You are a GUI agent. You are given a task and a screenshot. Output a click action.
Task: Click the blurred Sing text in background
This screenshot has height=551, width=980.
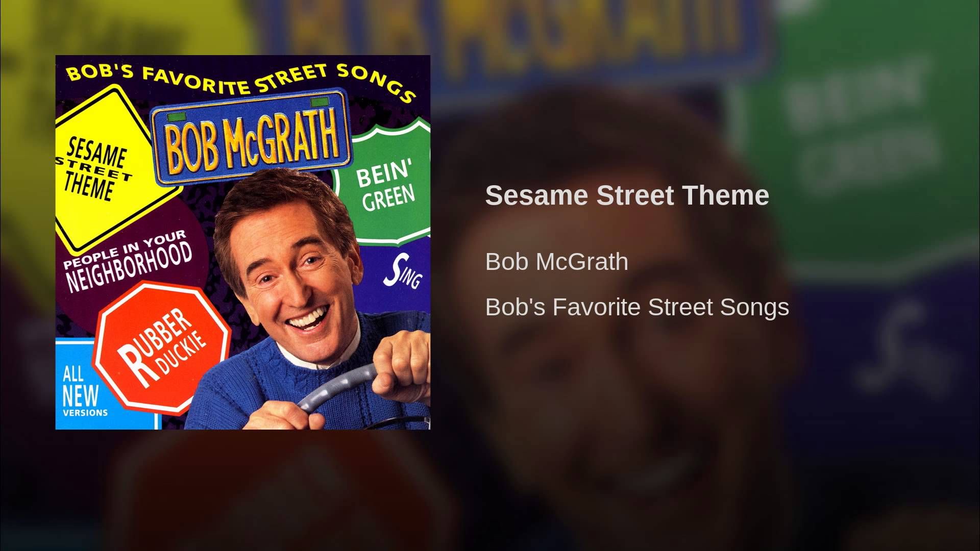[x=898, y=347]
